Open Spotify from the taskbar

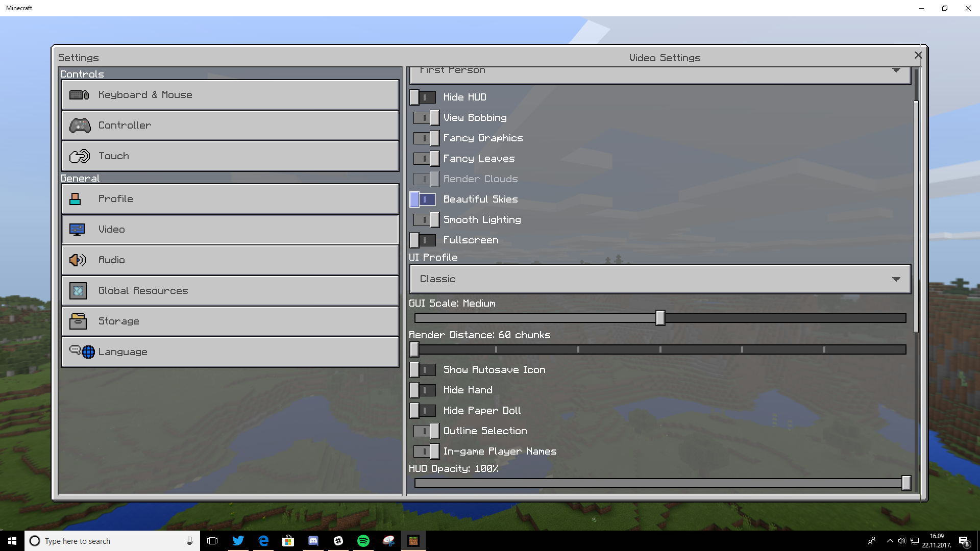[x=363, y=541]
